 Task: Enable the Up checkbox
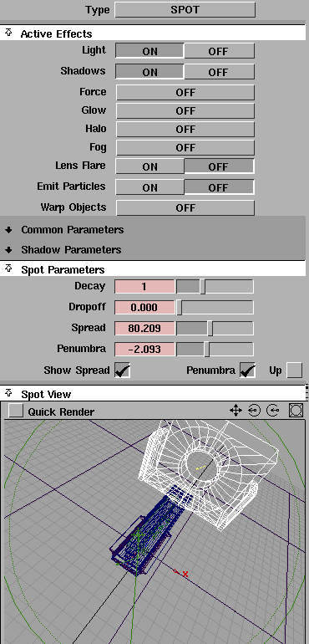coord(294,370)
